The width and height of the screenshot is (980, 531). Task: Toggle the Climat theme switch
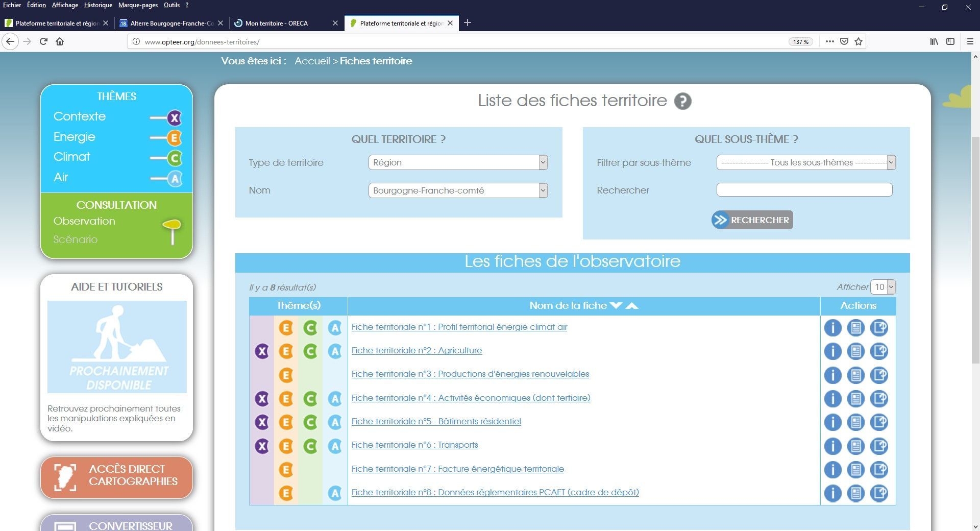click(166, 158)
